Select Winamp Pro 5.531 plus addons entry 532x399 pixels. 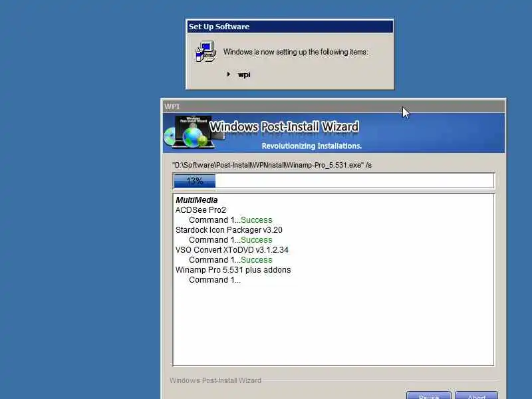[233, 270]
